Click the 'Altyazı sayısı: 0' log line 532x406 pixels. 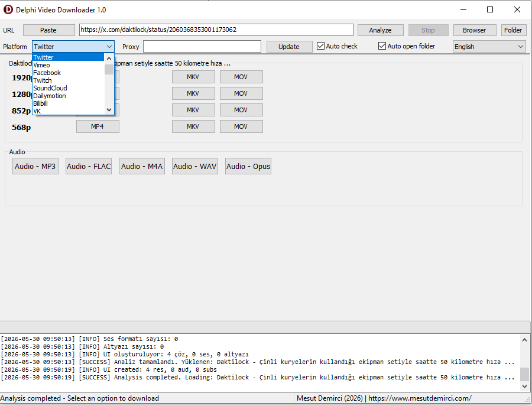(x=82, y=347)
